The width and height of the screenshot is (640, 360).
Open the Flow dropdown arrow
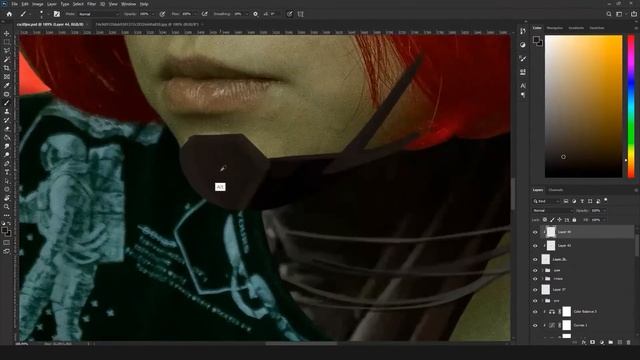195,14
